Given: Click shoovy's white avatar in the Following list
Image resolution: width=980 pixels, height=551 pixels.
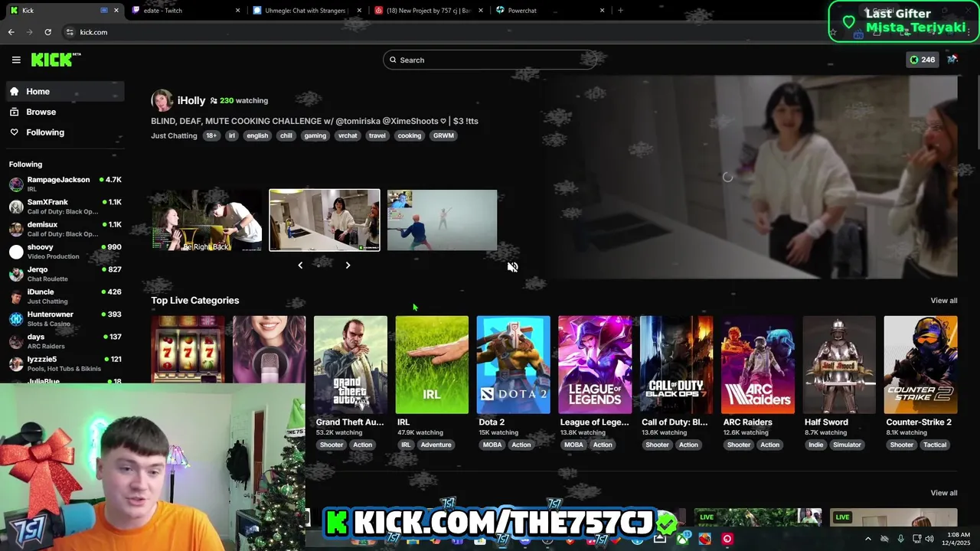Looking at the screenshot, I should pyautogui.click(x=16, y=252).
